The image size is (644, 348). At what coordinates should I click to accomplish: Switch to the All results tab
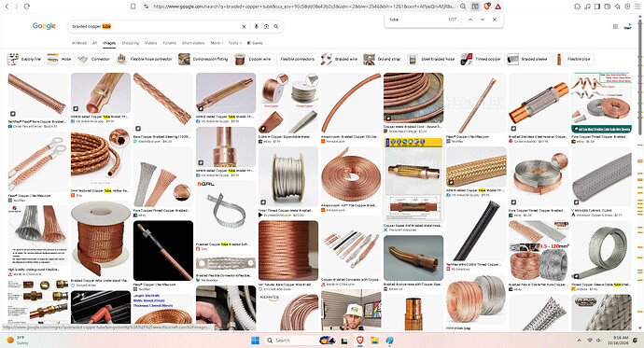click(x=94, y=43)
